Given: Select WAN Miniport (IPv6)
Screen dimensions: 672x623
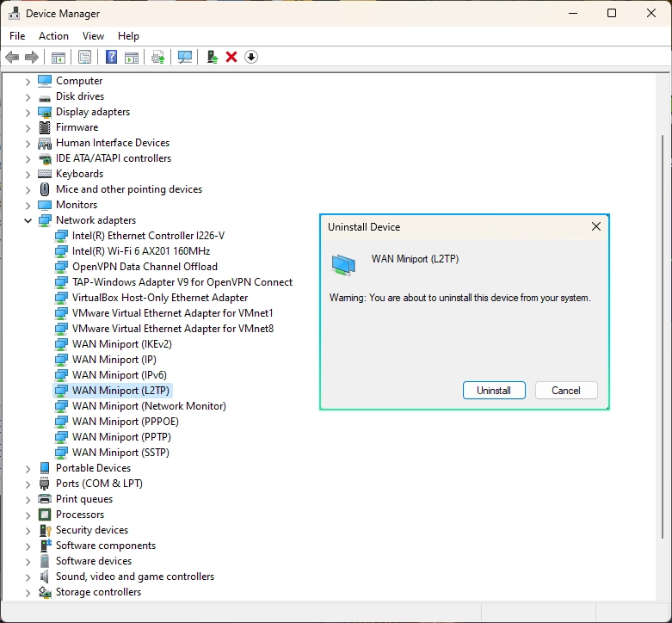Looking at the screenshot, I should coord(119,375).
